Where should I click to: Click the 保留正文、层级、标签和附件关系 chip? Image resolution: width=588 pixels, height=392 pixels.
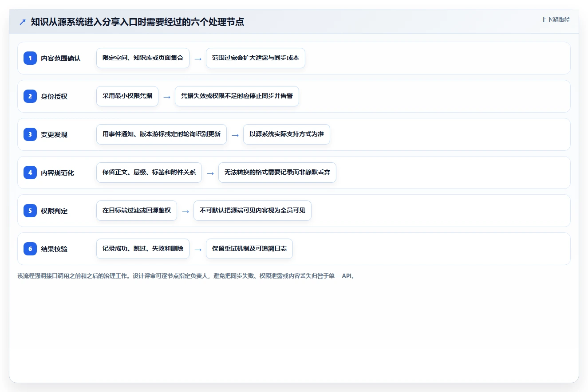[149, 172]
